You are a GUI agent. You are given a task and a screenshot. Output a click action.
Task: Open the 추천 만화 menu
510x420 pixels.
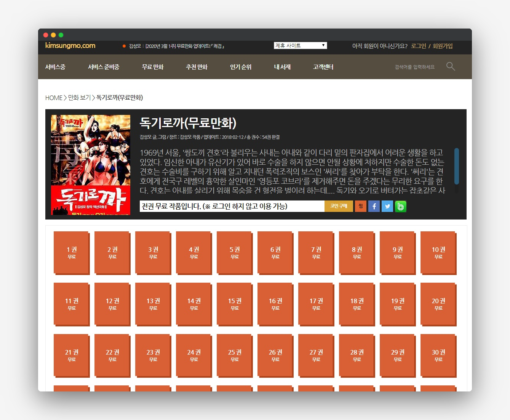(197, 67)
